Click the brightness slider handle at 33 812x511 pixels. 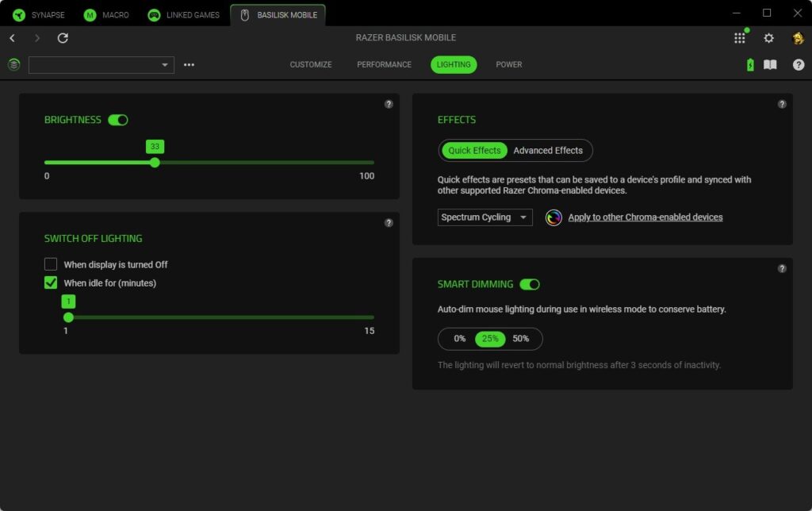pyautogui.click(x=155, y=163)
